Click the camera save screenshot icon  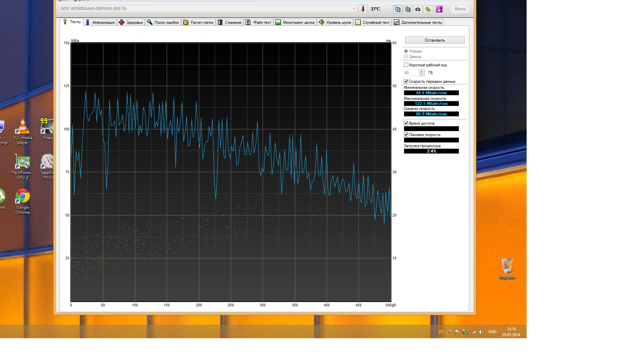point(418,9)
